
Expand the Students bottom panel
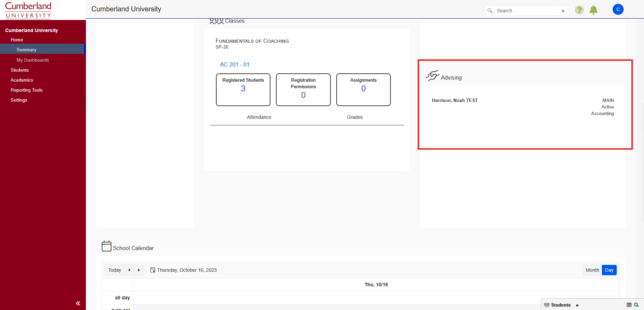tap(577, 305)
